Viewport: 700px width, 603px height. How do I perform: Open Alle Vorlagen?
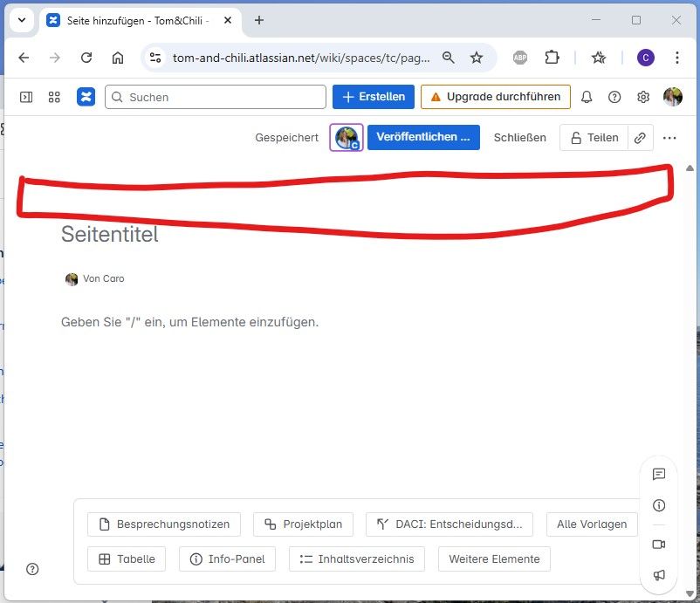pos(592,524)
